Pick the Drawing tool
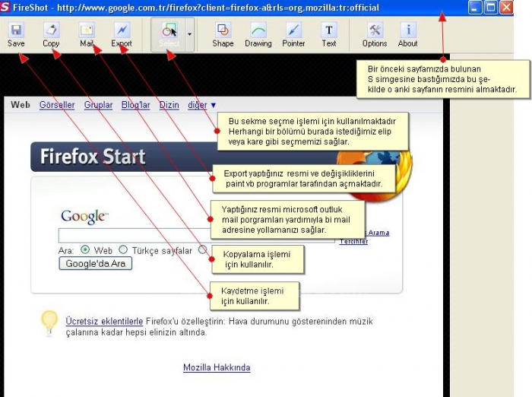 pyautogui.click(x=258, y=34)
